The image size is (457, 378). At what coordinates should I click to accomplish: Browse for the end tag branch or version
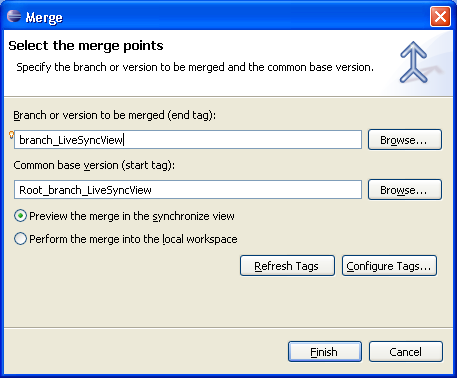click(405, 140)
